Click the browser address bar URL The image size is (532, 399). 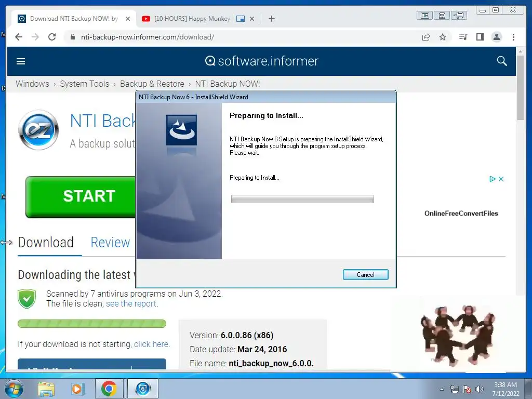click(147, 37)
